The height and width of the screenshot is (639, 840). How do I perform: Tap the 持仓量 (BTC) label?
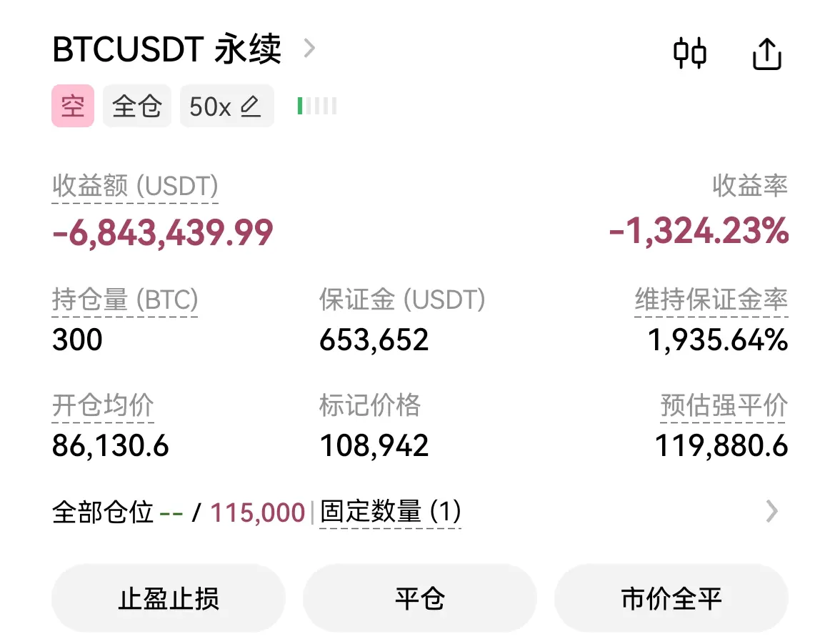[x=125, y=299]
